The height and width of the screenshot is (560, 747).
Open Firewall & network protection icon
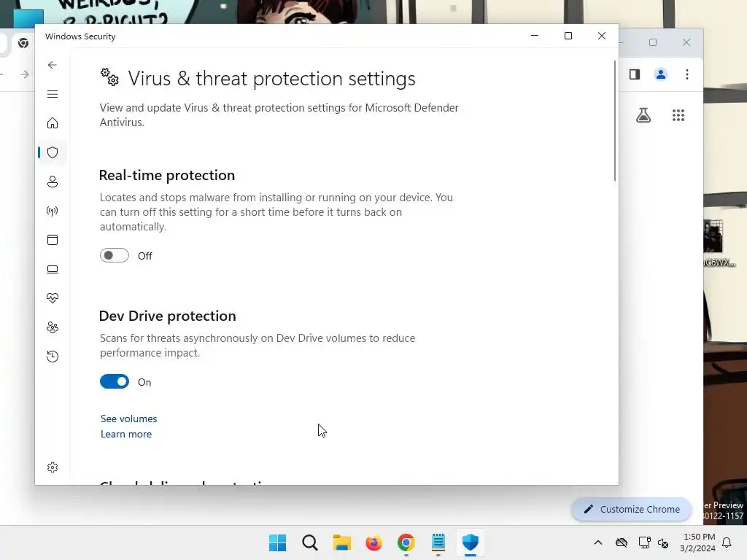[x=53, y=211]
